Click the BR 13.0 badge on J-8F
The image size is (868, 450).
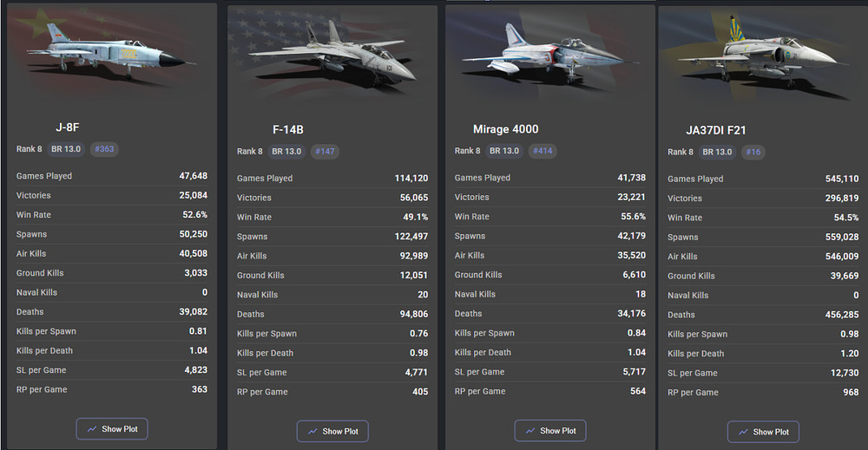66,149
